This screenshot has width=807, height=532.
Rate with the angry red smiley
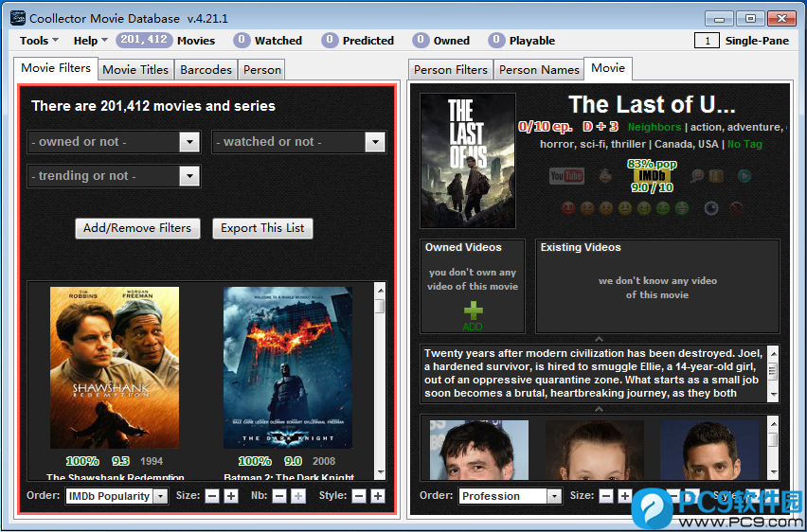click(x=568, y=208)
